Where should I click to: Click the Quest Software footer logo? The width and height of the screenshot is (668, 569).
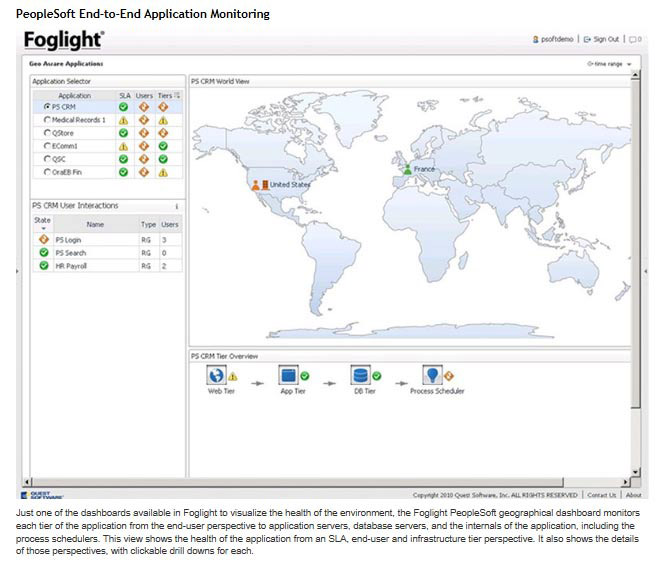click(42, 495)
